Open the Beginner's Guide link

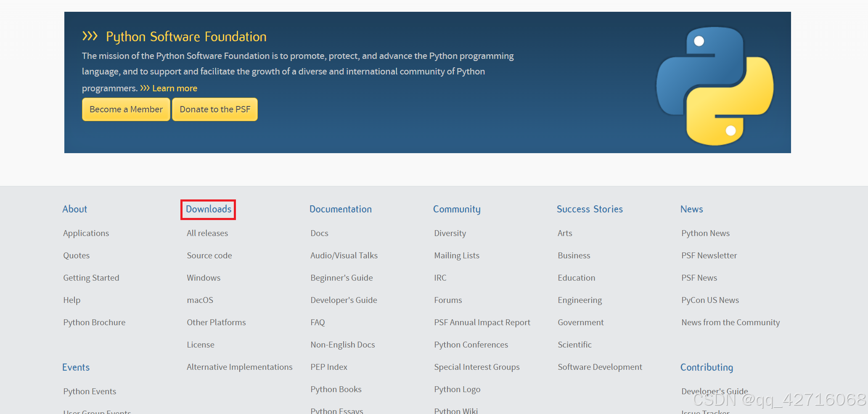point(341,278)
